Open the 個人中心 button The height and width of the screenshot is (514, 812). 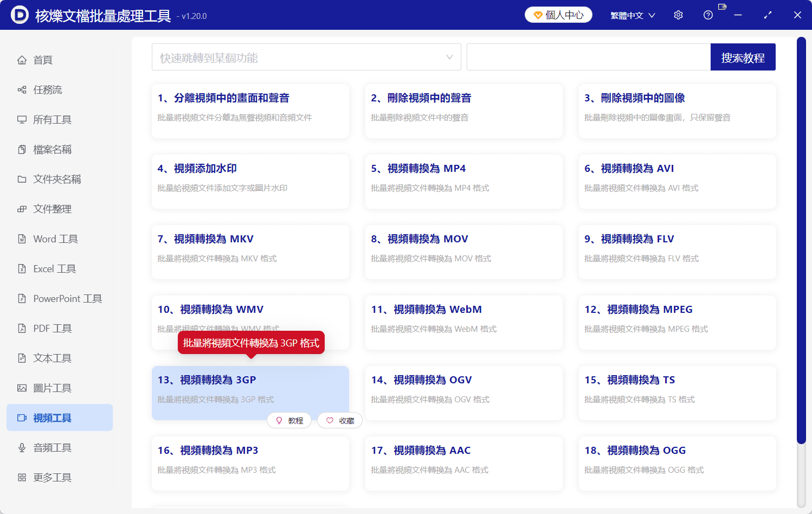[558, 15]
